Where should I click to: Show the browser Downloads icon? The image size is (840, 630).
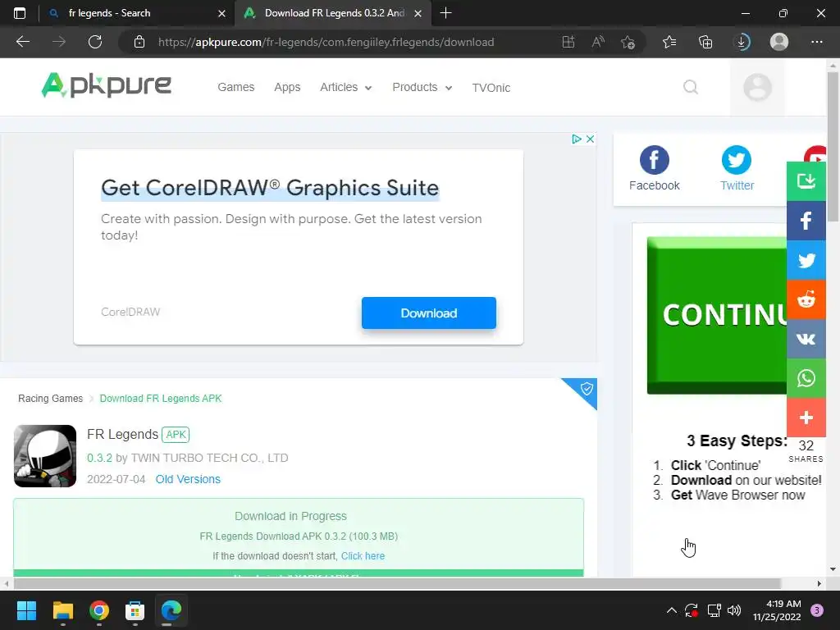[x=742, y=42]
